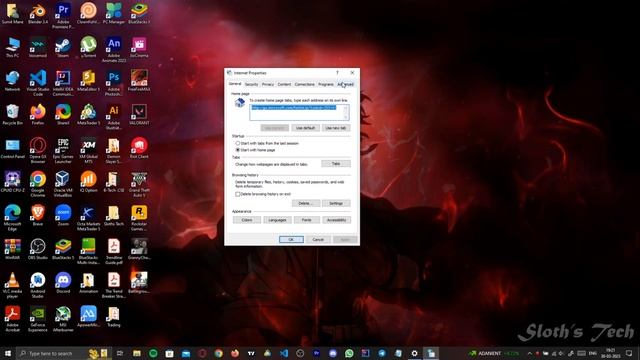Select the Adobe Illustrator desktop icon
The height and width of the screenshot is (360, 640).
113,117
